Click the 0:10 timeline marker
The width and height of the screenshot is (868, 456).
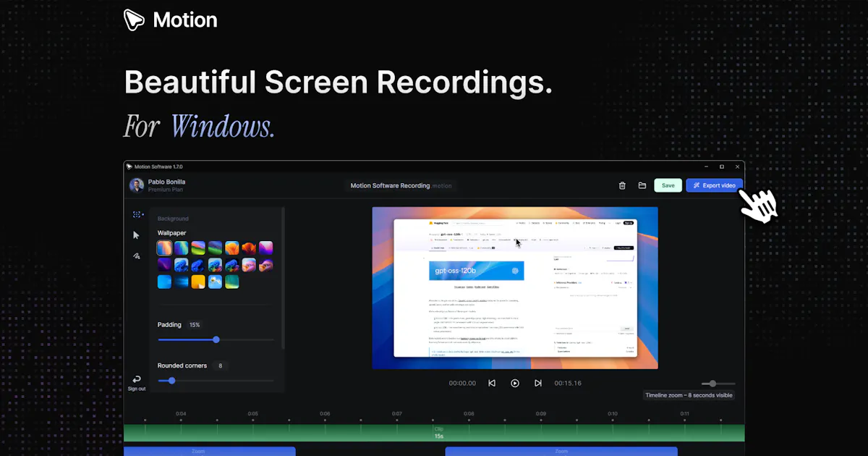pos(613,414)
